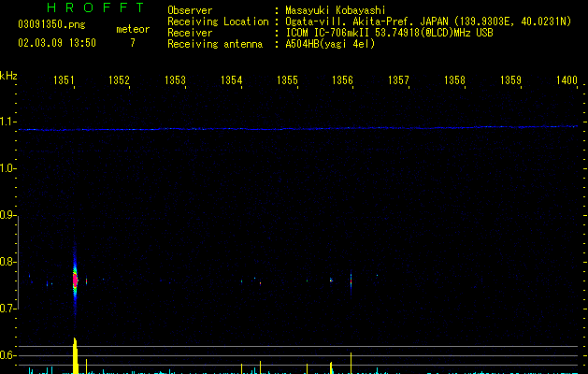Image resolution: width=588 pixels, height=374 pixels.
Task: Click the 1351 time axis marker
Action: pyautogui.click(x=64, y=79)
